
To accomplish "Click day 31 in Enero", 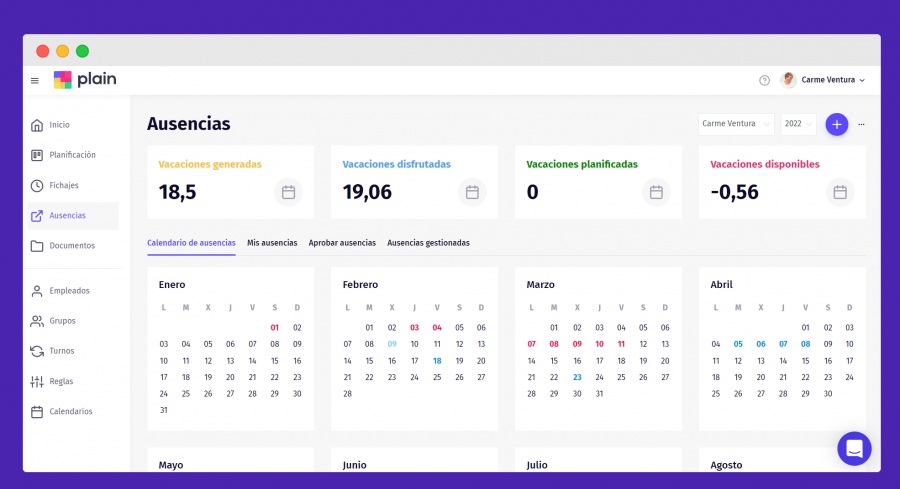I will coord(164,410).
